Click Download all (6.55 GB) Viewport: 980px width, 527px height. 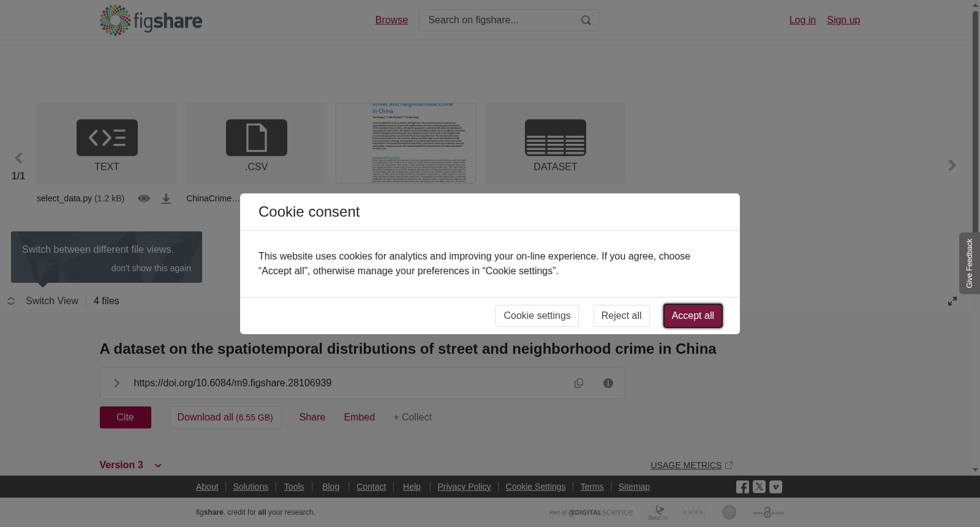225,417
